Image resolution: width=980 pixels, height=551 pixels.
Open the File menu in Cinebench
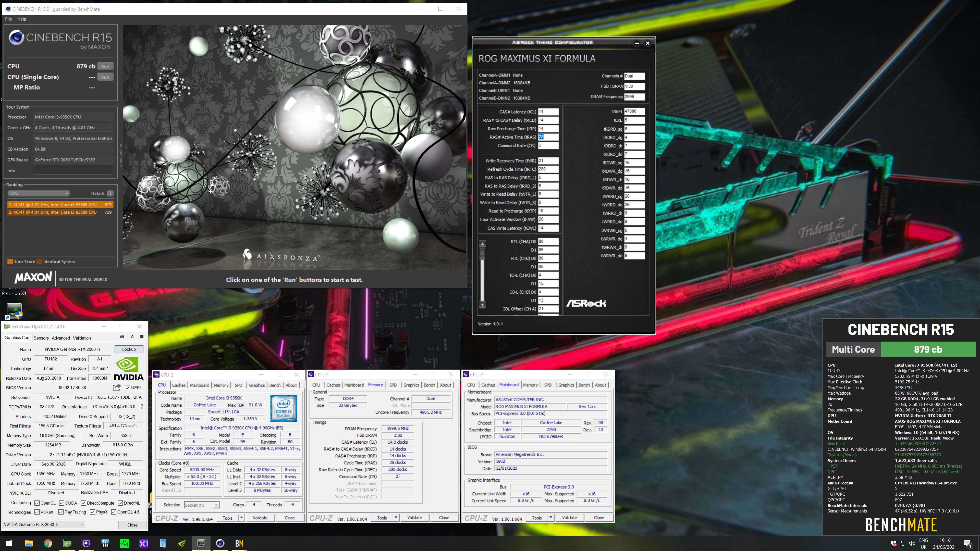[x=8, y=19]
